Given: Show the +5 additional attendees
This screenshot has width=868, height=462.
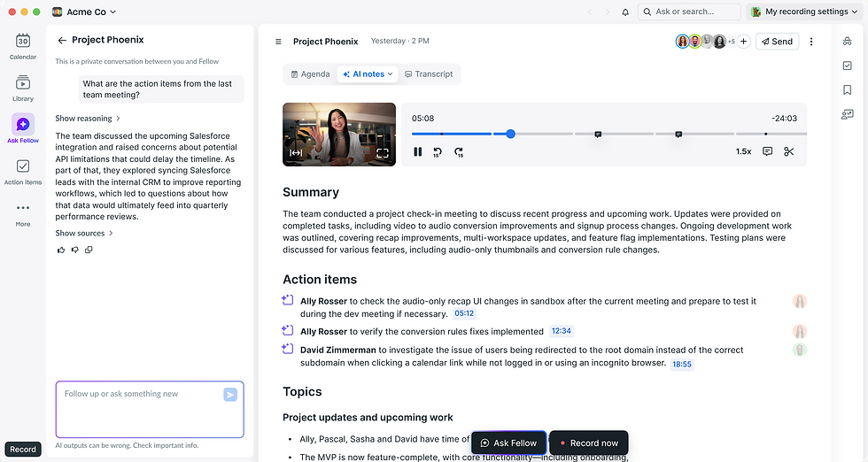Looking at the screenshot, I should pyautogui.click(x=732, y=42).
